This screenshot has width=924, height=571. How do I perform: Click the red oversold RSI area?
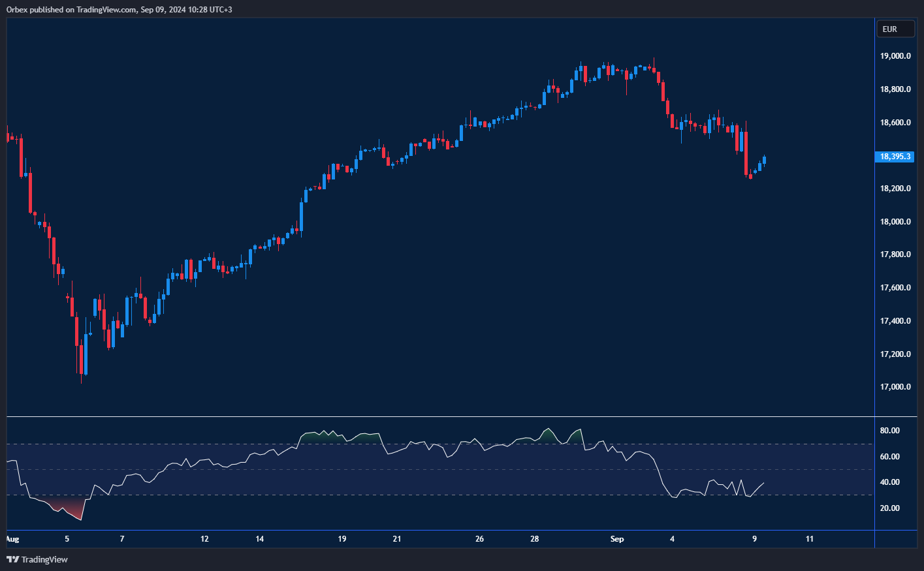(x=69, y=507)
